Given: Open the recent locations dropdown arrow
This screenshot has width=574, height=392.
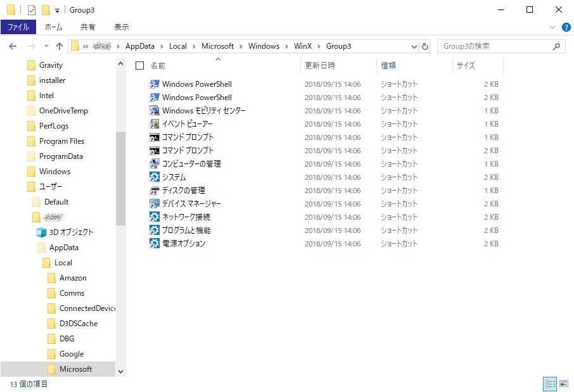Looking at the screenshot, I should coord(46,46).
